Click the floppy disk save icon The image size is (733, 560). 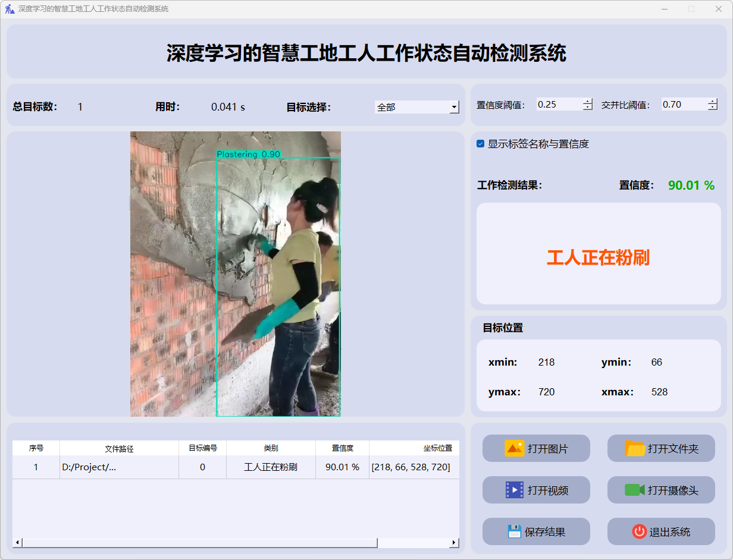tap(514, 531)
